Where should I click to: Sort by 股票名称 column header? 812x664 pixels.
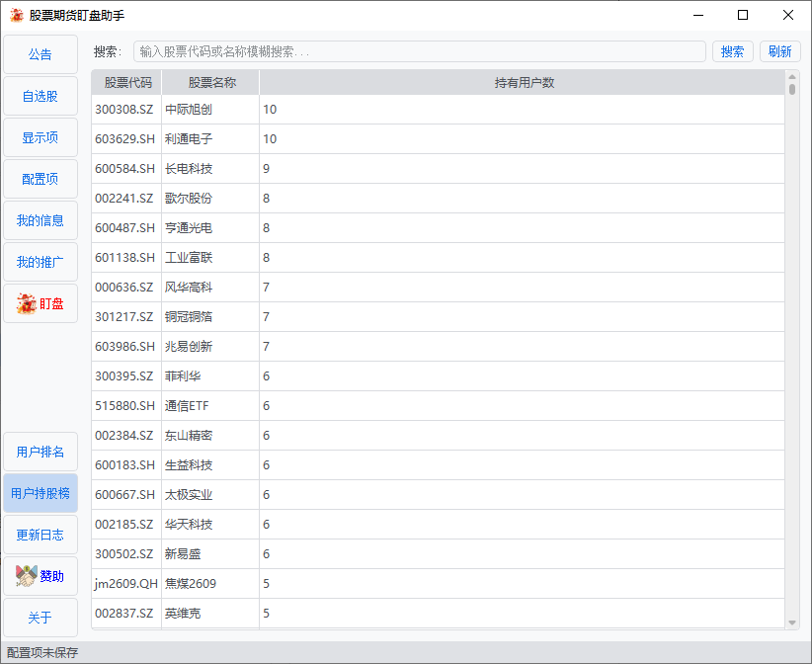click(x=210, y=82)
